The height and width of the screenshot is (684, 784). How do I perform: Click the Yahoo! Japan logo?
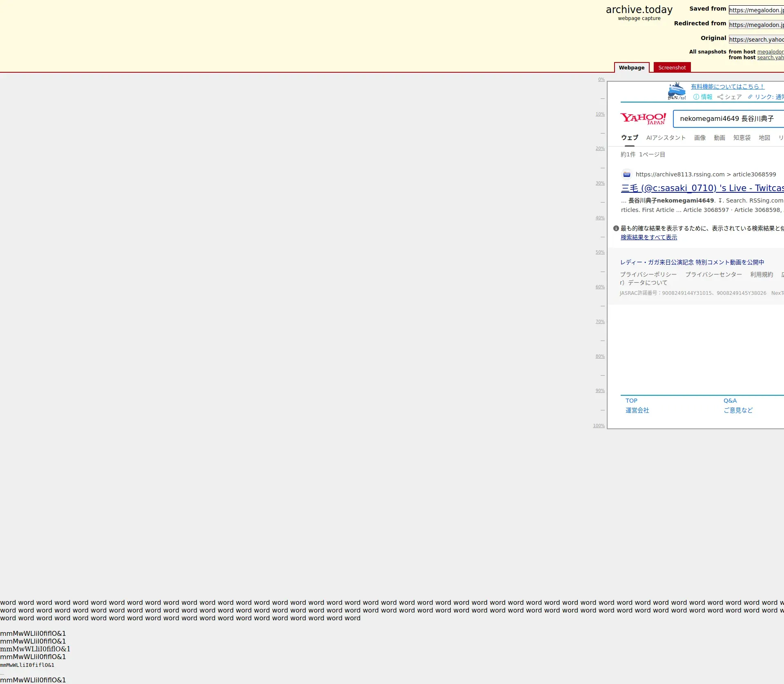coord(643,119)
